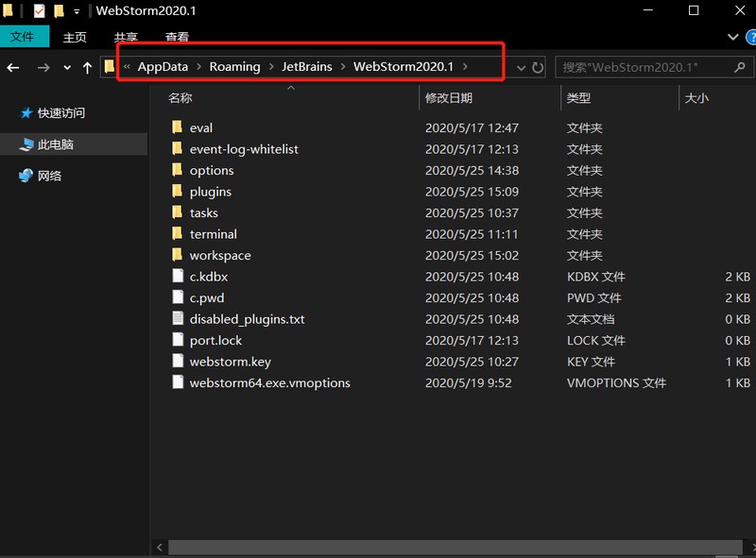Viewport: 756px width, 558px height.
Task: Select the port.lock file icon
Action: click(x=178, y=340)
